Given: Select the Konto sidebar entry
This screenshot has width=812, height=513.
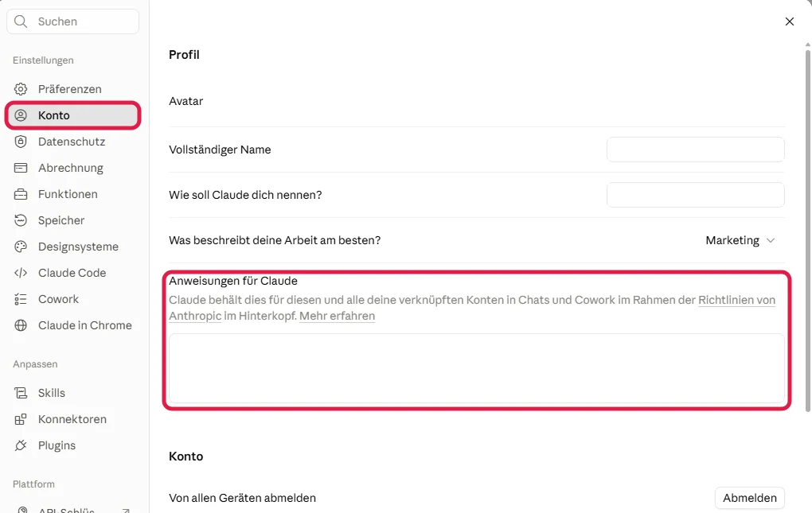Looking at the screenshot, I should pyautogui.click(x=72, y=115).
